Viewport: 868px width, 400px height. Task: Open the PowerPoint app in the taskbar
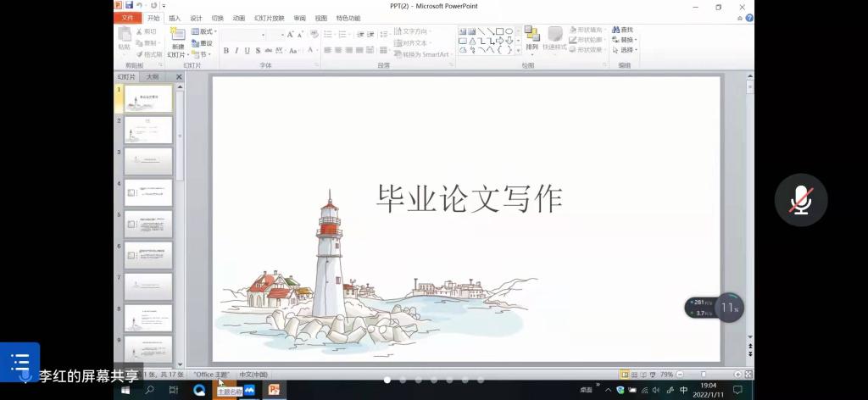[x=274, y=390]
